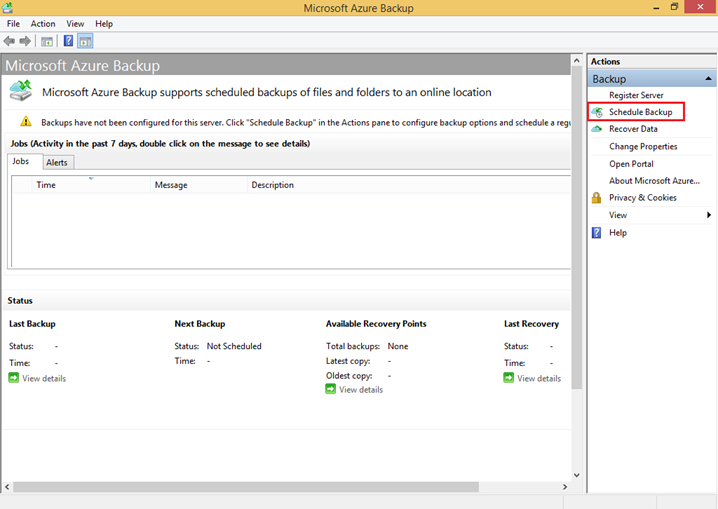718x509 pixels.
Task: Click the vertical scrollbar thumb
Action: 577,227
